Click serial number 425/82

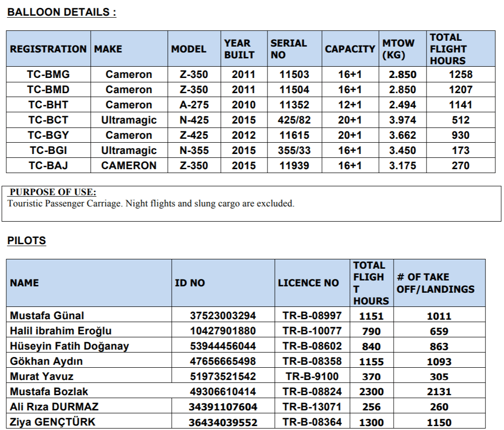(294, 120)
